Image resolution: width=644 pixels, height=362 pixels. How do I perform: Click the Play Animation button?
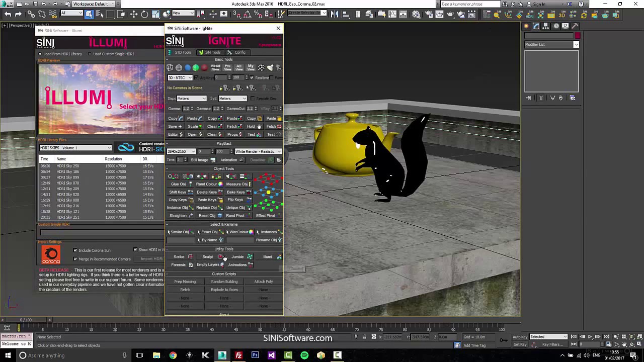point(590,337)
